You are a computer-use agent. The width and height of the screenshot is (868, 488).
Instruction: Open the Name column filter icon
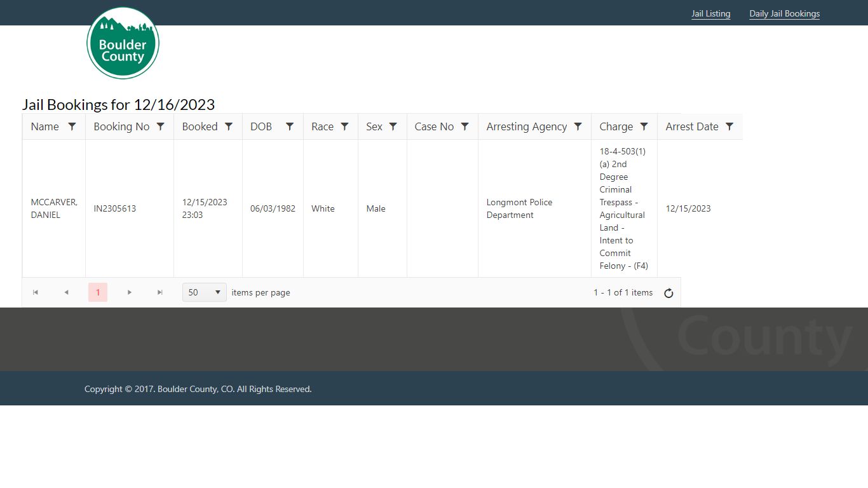72,126
